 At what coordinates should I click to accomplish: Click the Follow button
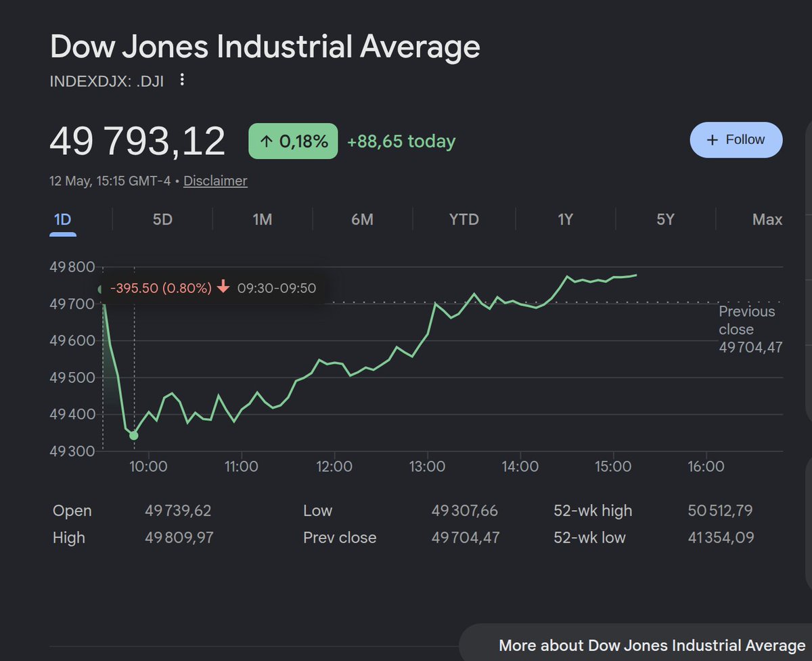[x=736, y=140]
